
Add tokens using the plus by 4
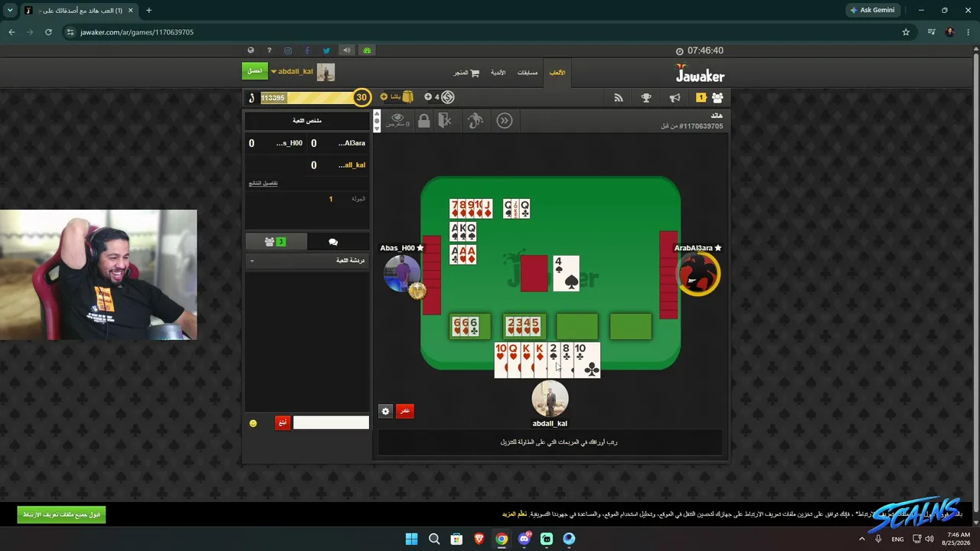click(428, 97)
